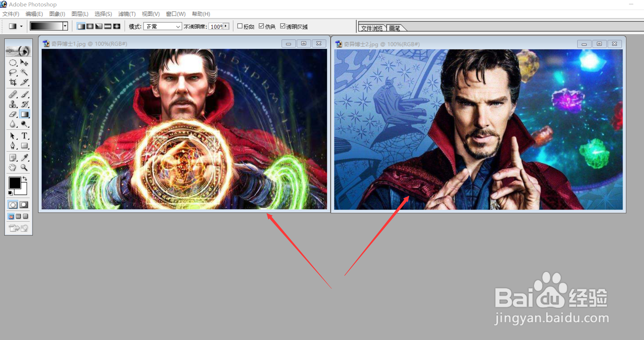
Task: Select the Elliptical Marquee tool
Action: [x=13, y=63]
